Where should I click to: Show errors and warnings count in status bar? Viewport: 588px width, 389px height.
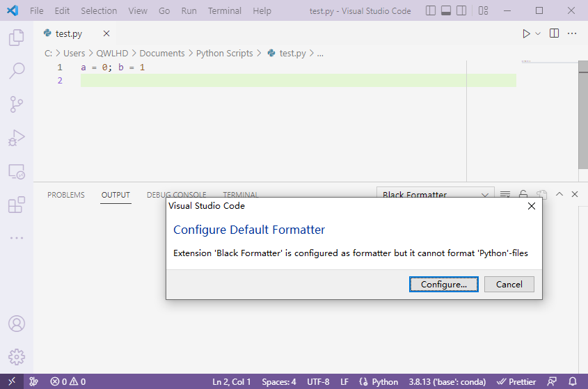68,381
